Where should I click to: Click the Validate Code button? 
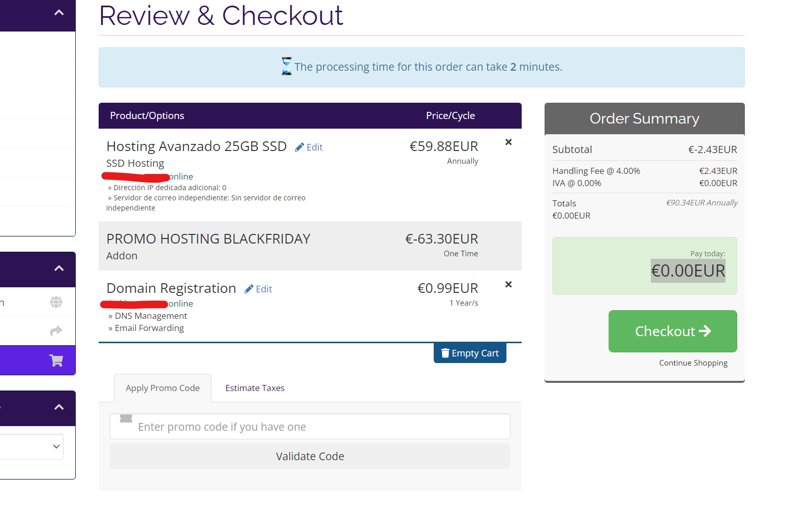tap(310, 457)
